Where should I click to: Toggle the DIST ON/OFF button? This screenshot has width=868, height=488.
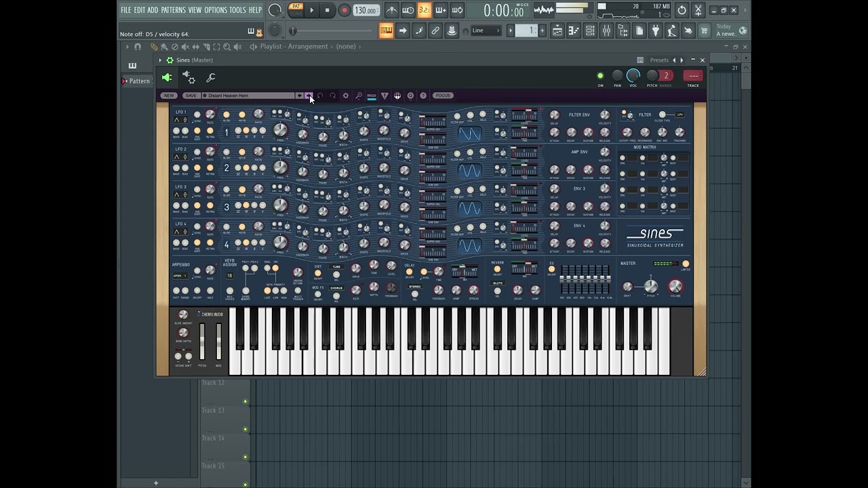pos(318,274)
